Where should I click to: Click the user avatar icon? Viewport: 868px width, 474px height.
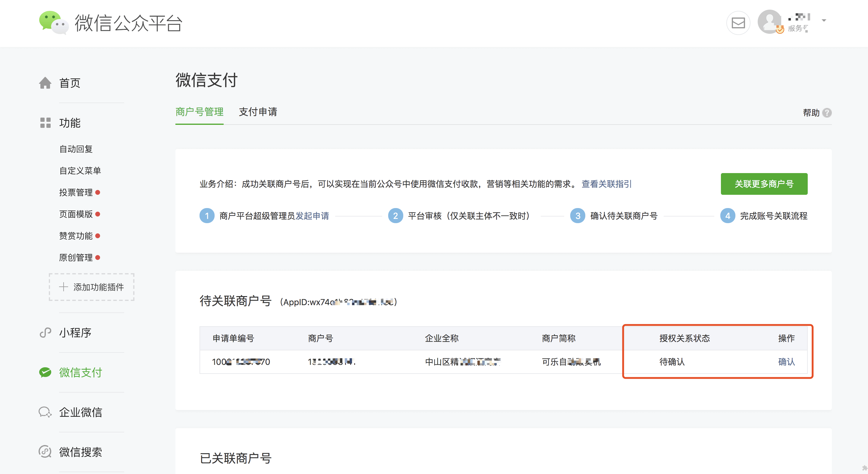coord(770,22)
